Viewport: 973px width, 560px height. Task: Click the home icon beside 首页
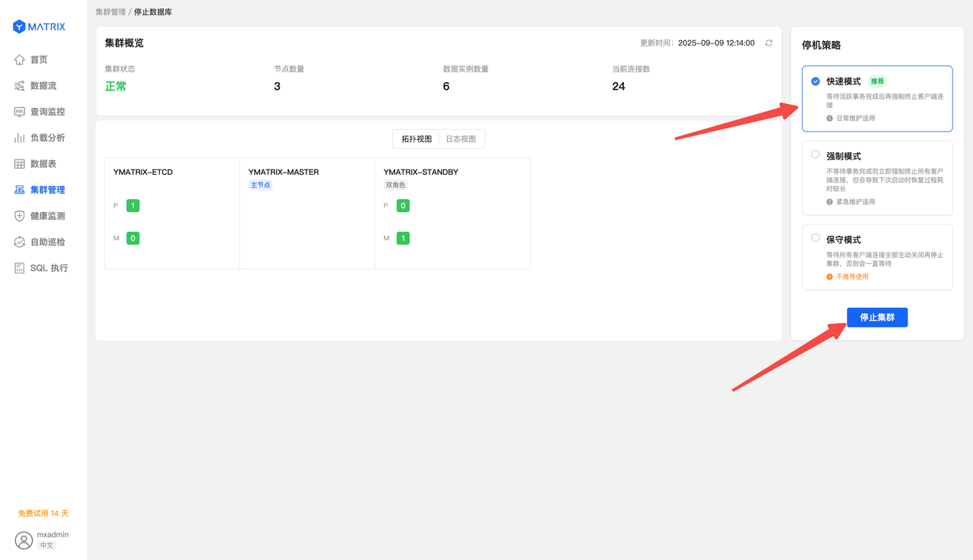pyautogui.click(x=20, y=59)
